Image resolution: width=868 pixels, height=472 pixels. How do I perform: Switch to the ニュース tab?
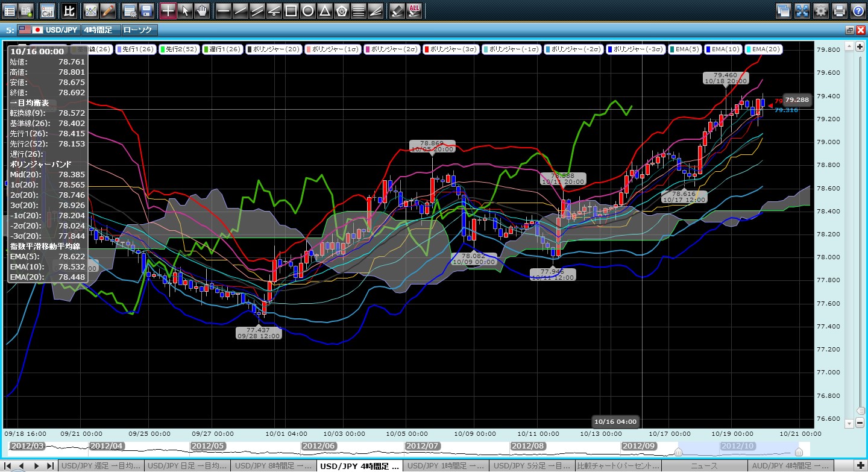coord(703,466)
